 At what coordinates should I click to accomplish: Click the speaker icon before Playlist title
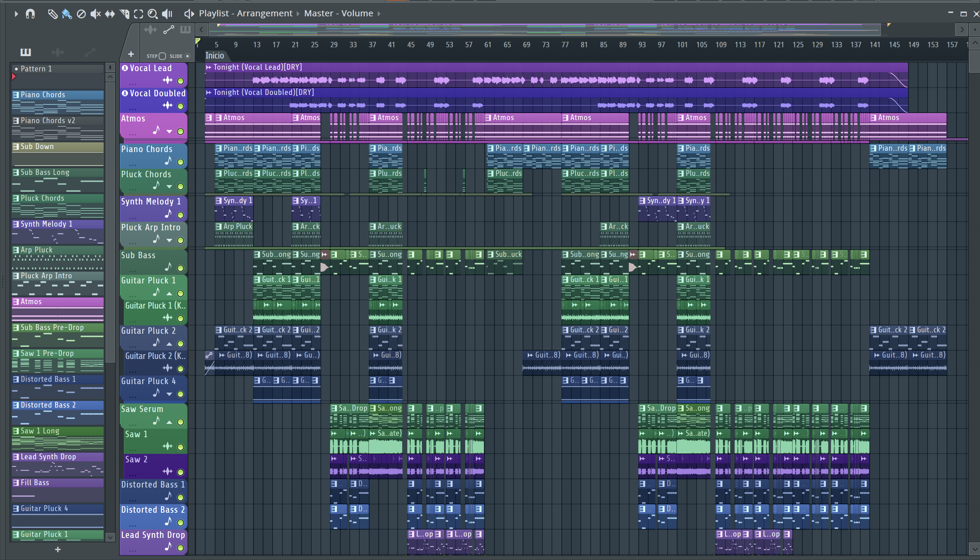click(189, 14)
